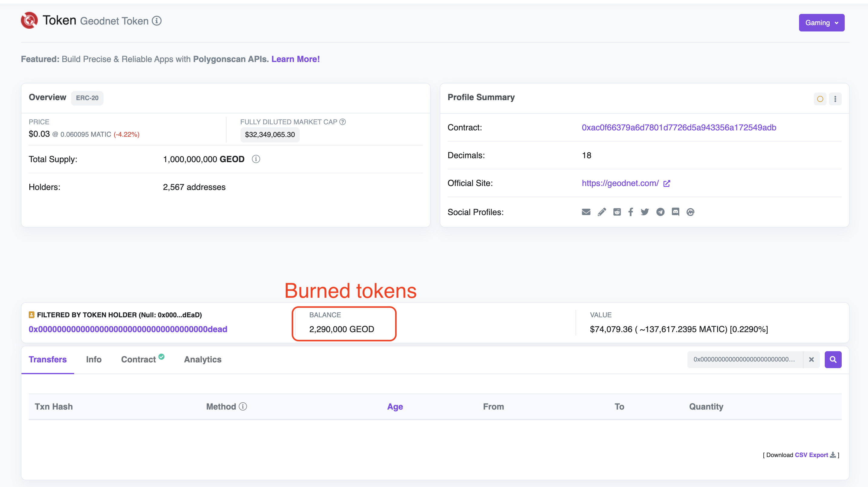Click the email social profile icon
Viewport: 868px width, 487px height.
[x=586, y=212]
